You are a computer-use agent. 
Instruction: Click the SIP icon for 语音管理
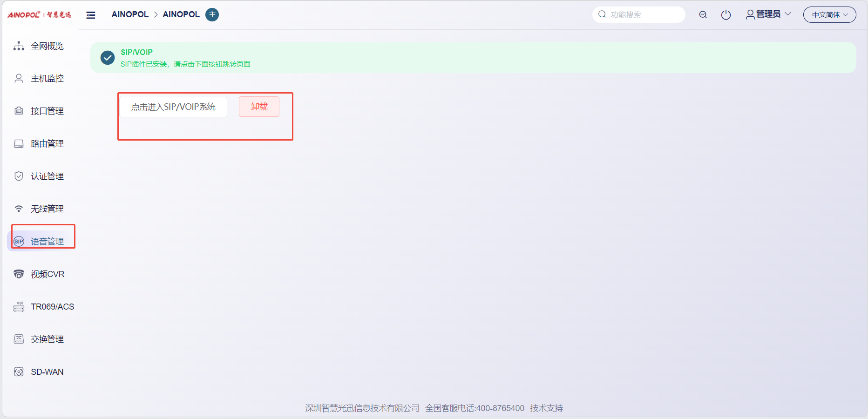19,241
